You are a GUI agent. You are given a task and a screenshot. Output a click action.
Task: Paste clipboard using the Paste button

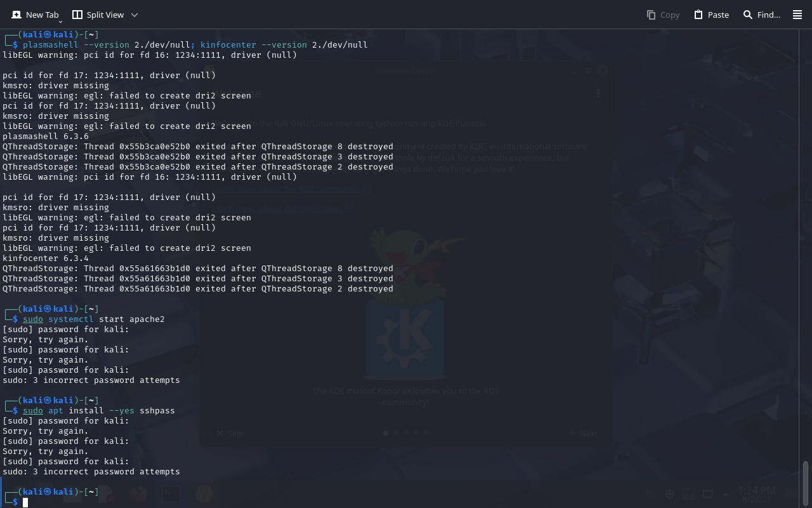(711, 15)
